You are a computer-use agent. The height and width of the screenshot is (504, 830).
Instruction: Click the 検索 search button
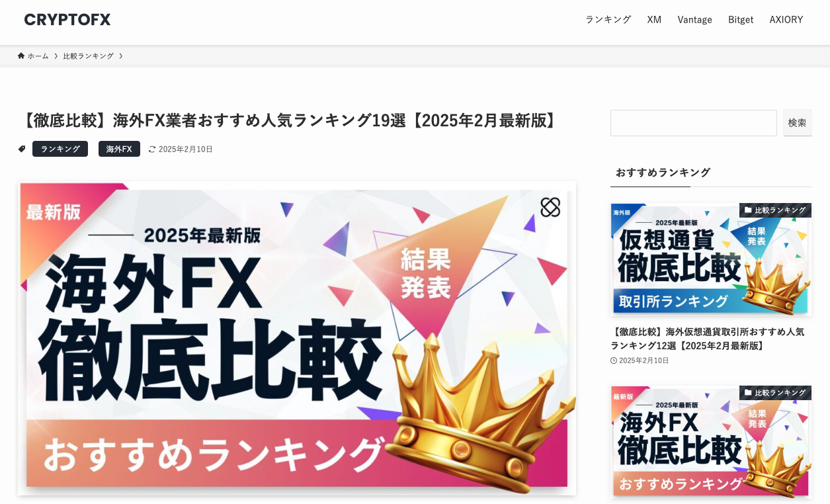tap(797, 123)
